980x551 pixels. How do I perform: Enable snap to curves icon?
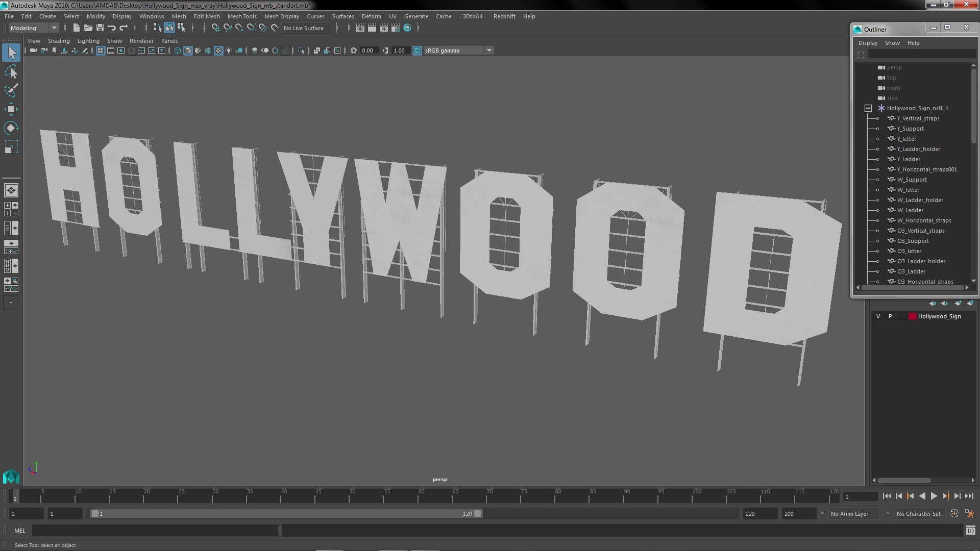228,28
